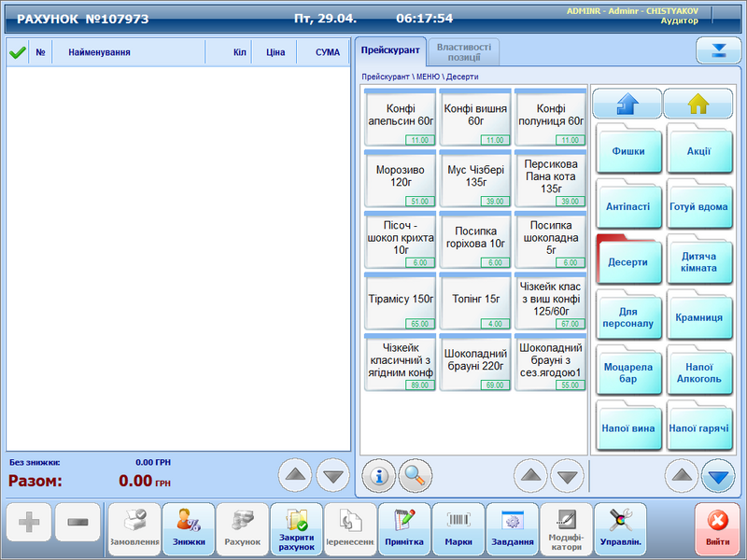
Task: Add Тірамісу 150г to the order
Action: (400, 302)
